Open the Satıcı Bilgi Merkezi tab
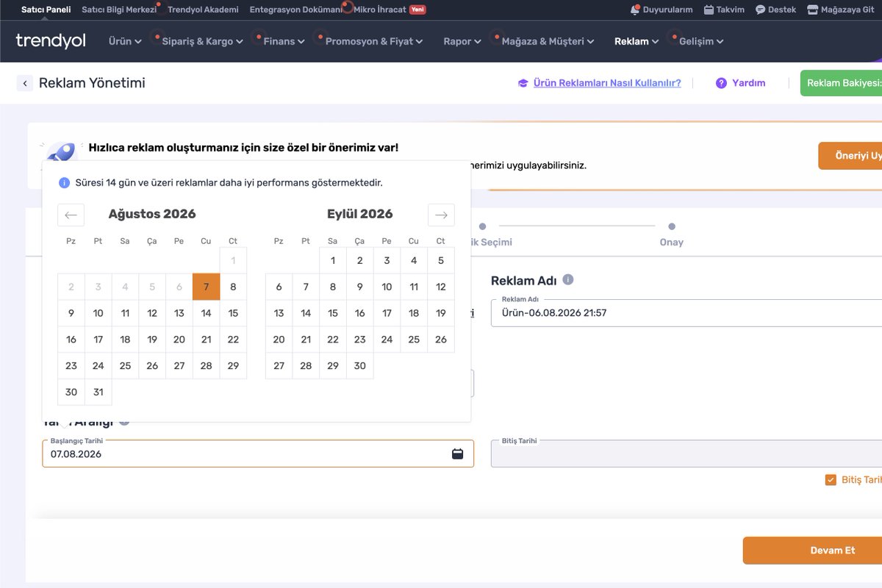 [119, 10]
